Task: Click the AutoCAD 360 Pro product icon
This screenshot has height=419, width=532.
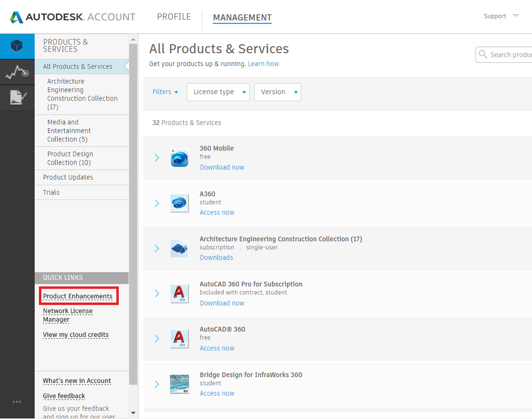Action: [x=179, y=293]
